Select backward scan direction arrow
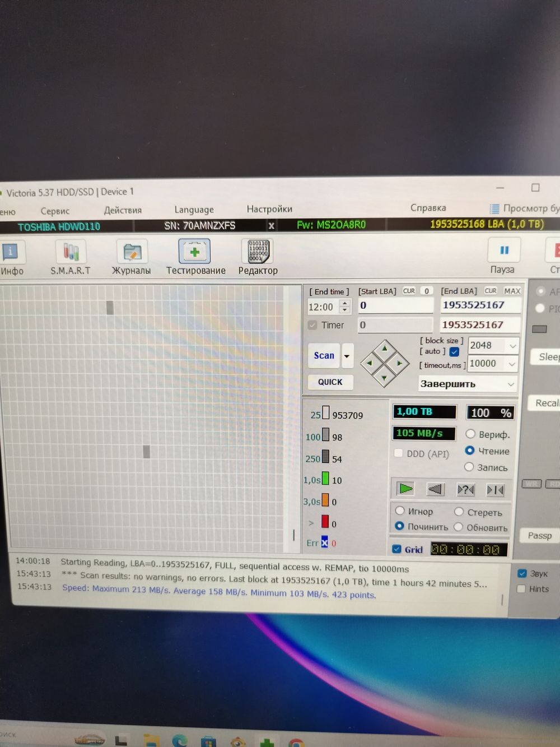This screenshot has width=560, height=747. pos(435,489)
